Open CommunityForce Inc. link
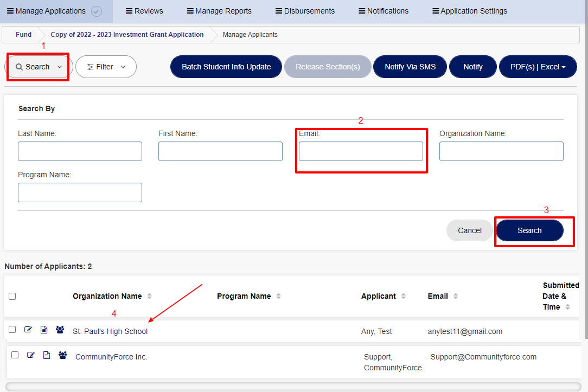The image size is (588, 392). pos(111,357)
